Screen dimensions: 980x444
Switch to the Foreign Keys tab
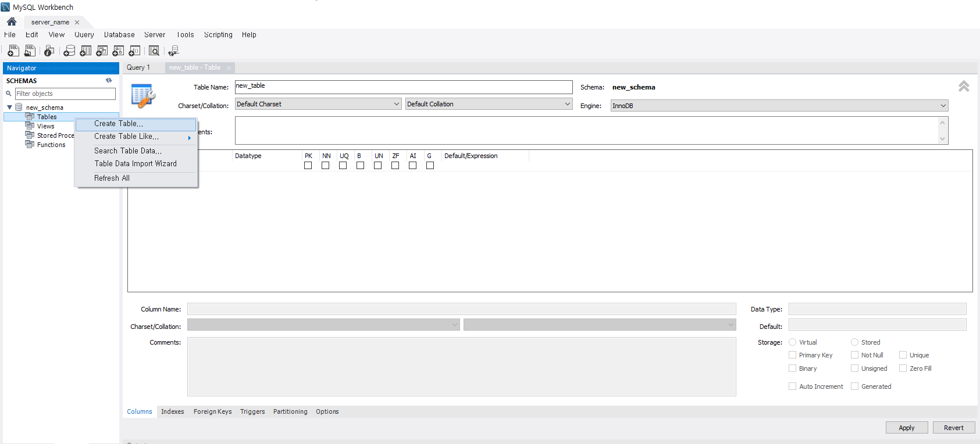click(212, 411)
